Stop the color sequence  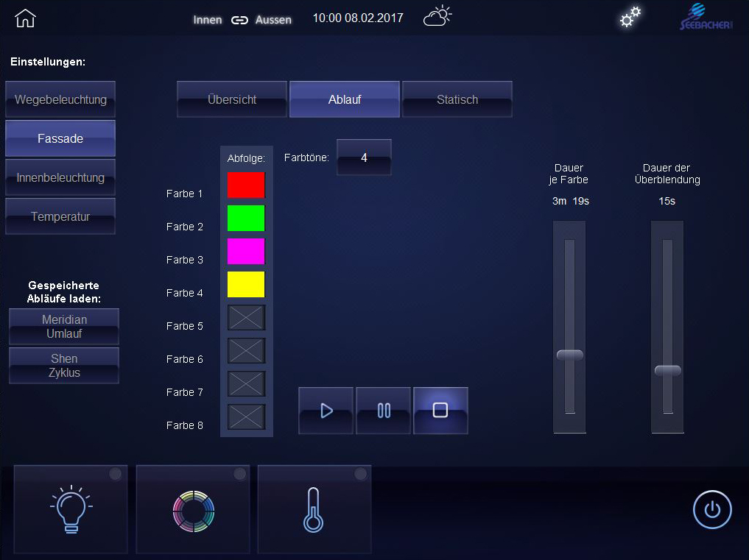pos(440,411)
